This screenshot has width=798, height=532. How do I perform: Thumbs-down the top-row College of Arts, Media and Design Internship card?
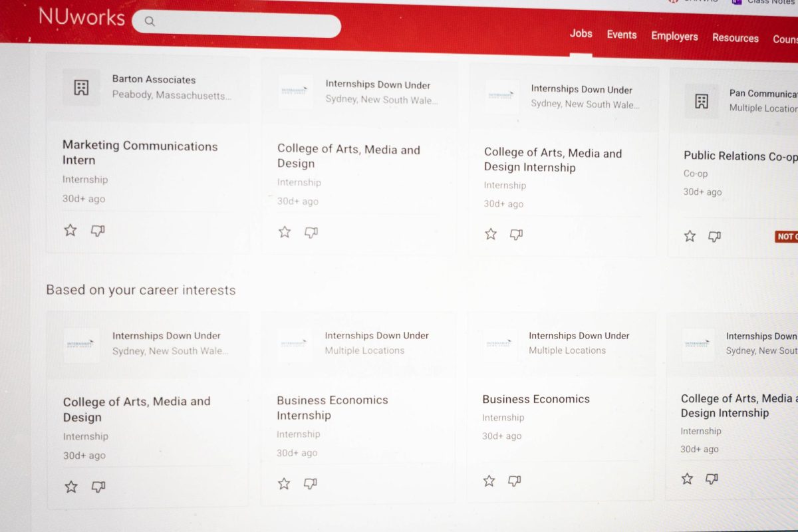click(516, 234)
